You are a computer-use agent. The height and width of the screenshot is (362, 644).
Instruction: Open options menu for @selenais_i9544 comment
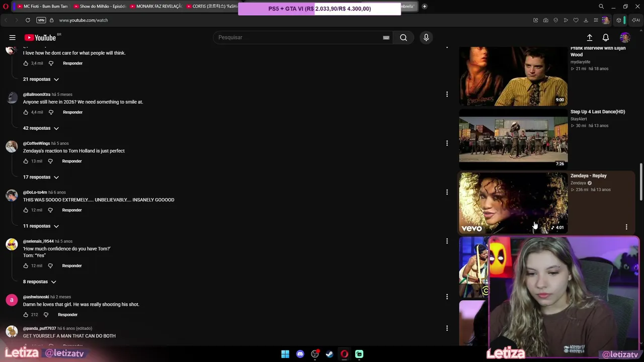(447, 241)
